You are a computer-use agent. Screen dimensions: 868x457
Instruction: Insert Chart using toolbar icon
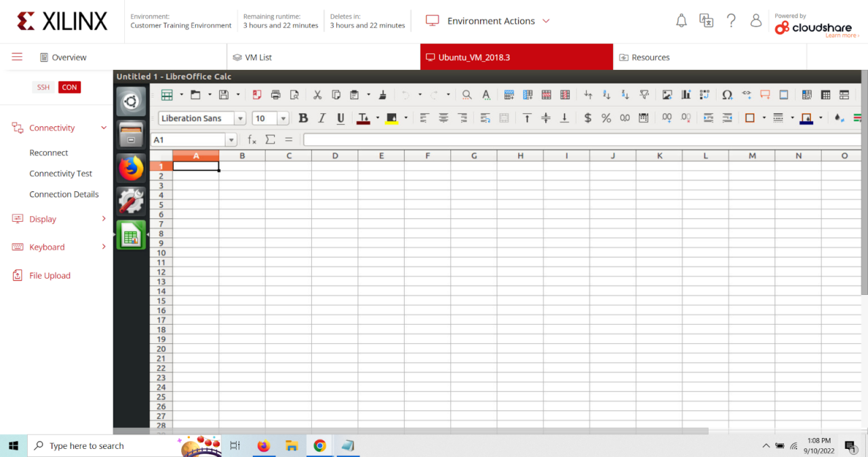[686, 95]
